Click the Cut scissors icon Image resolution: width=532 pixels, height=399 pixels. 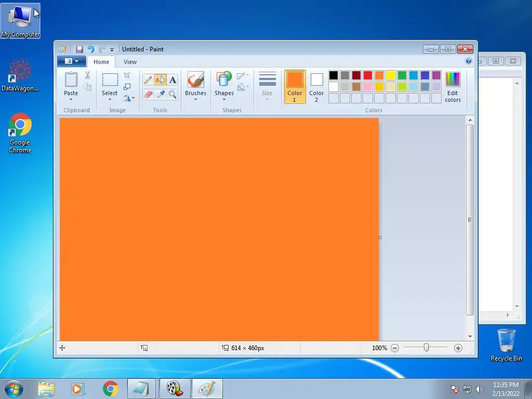(x=87, y=75)
